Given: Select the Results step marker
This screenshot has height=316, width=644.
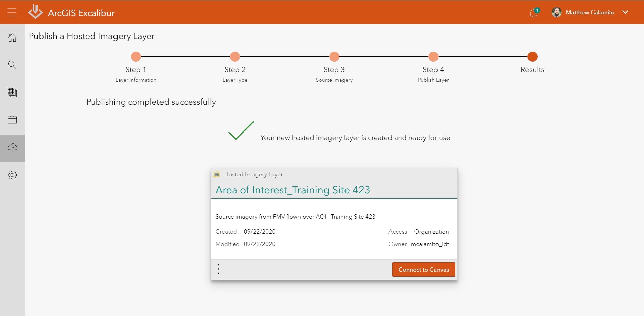Looking at the screenshot, I should pyautogui.click(x=532, y=57).
